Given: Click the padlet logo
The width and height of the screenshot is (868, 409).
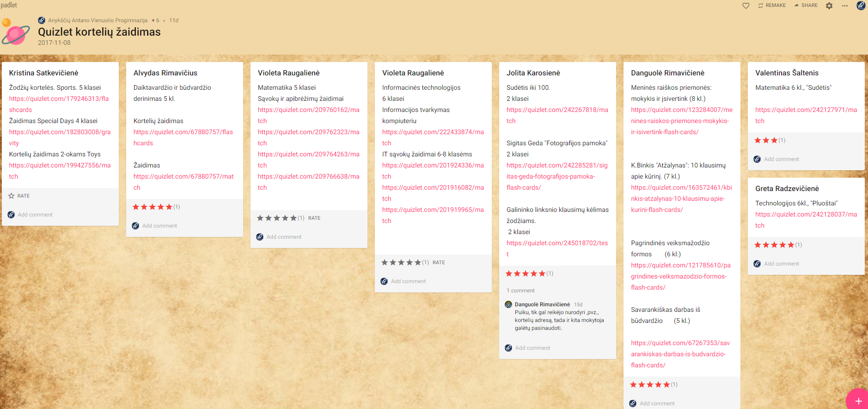Looking at the screenshot, I should pos(9,5).
